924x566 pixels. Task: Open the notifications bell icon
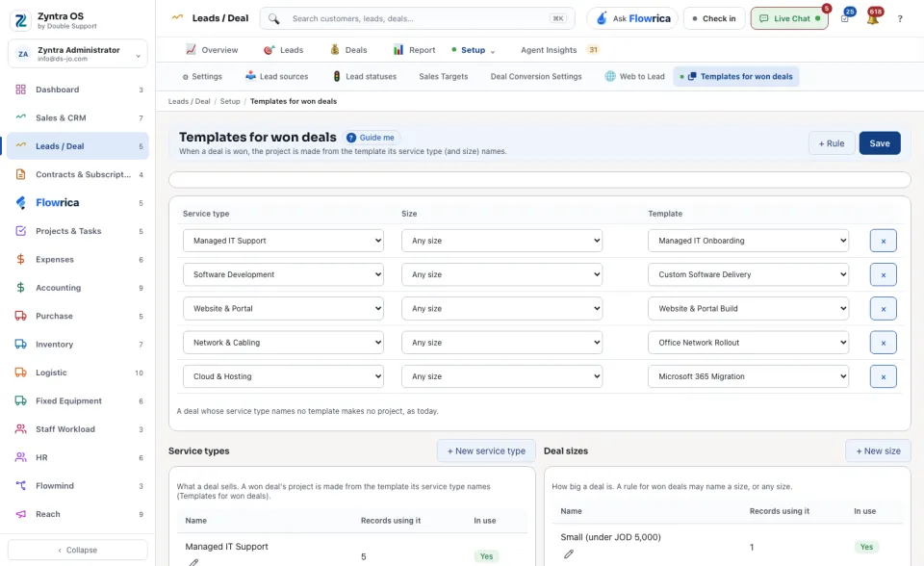point(873,18)
